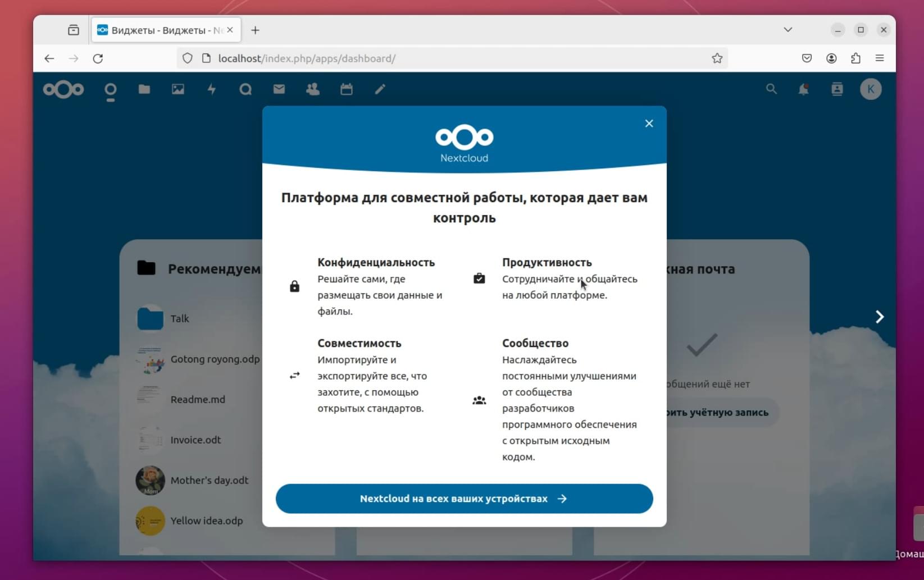The image size is (924, 580).
Task: Go to next slide with right chevron
Action: click(x=880, y=317)
